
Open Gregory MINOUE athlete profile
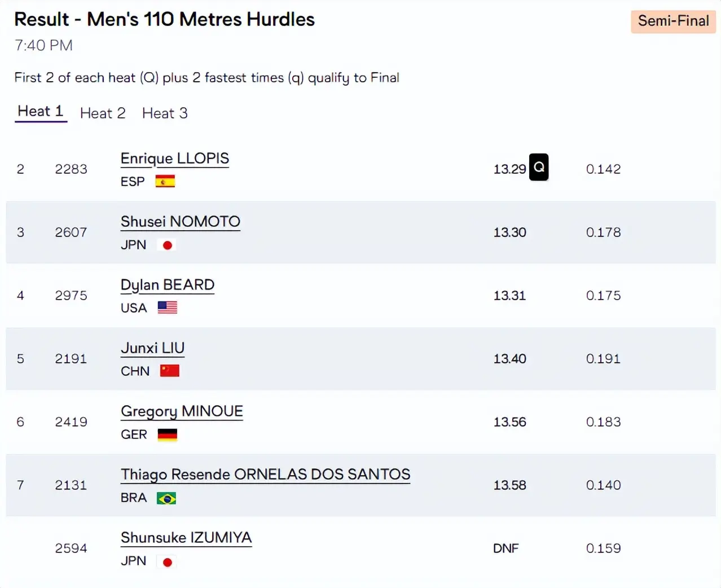click(x=182, y=411)
